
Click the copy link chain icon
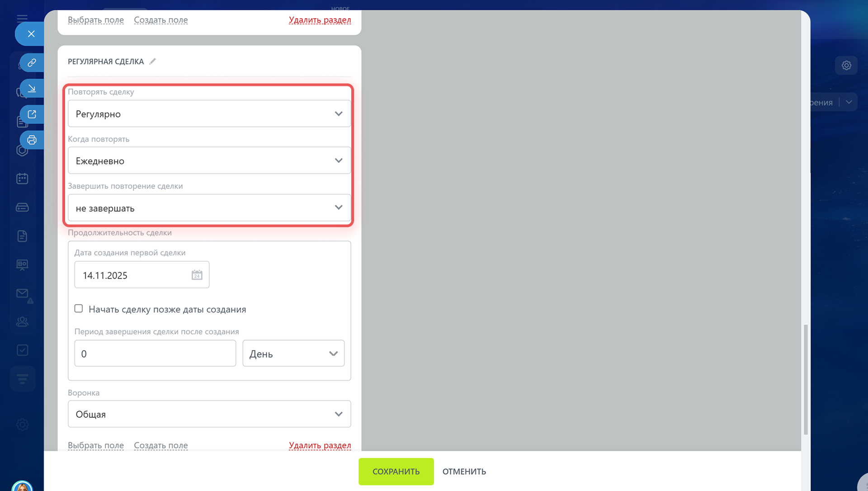32,62
